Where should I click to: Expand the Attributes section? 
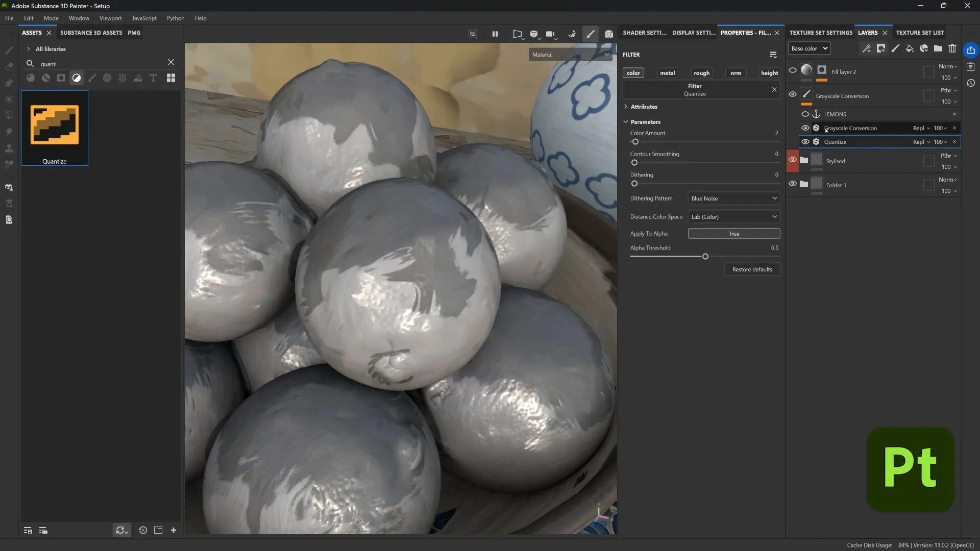tap(626, 107)
